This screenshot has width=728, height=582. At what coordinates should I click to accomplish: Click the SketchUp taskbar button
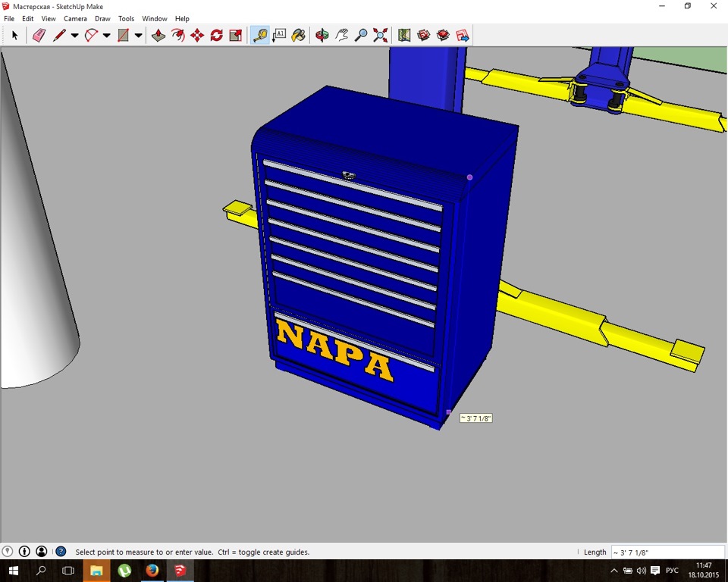coord(180,571)
